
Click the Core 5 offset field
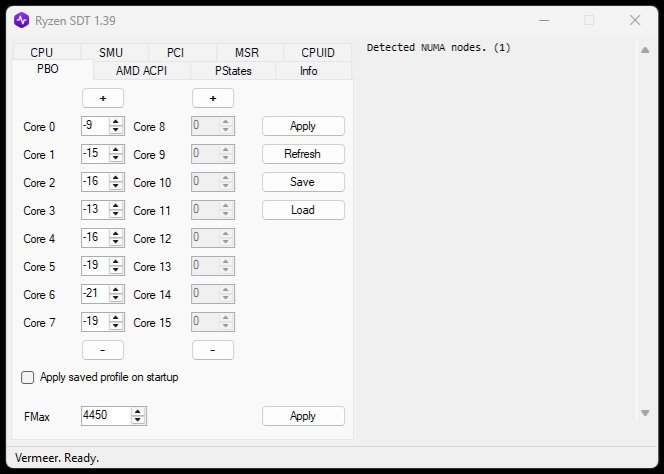95,266
